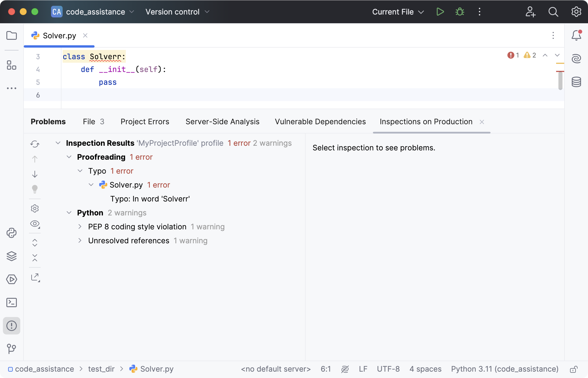588x378 pixels.
Task: Open the Git version control tool window
Action: pyautogui.click(x=12, y=348)
